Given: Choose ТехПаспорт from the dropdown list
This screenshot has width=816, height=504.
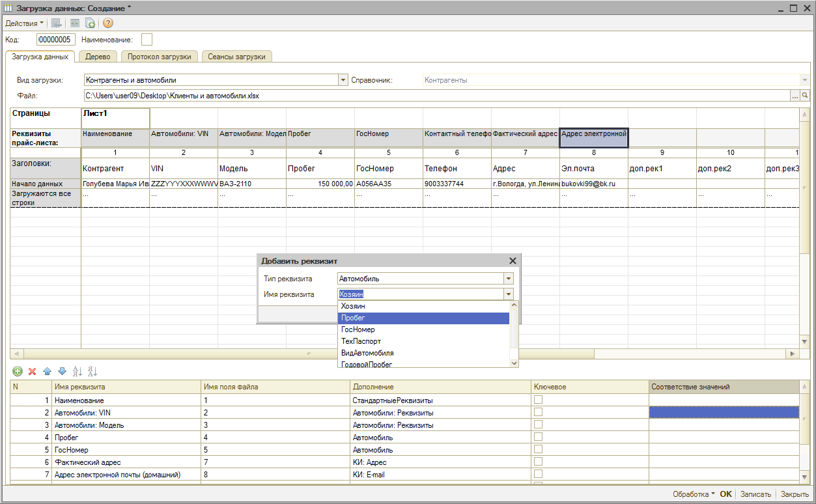Looking at the screenshot, I should (361, 341).
